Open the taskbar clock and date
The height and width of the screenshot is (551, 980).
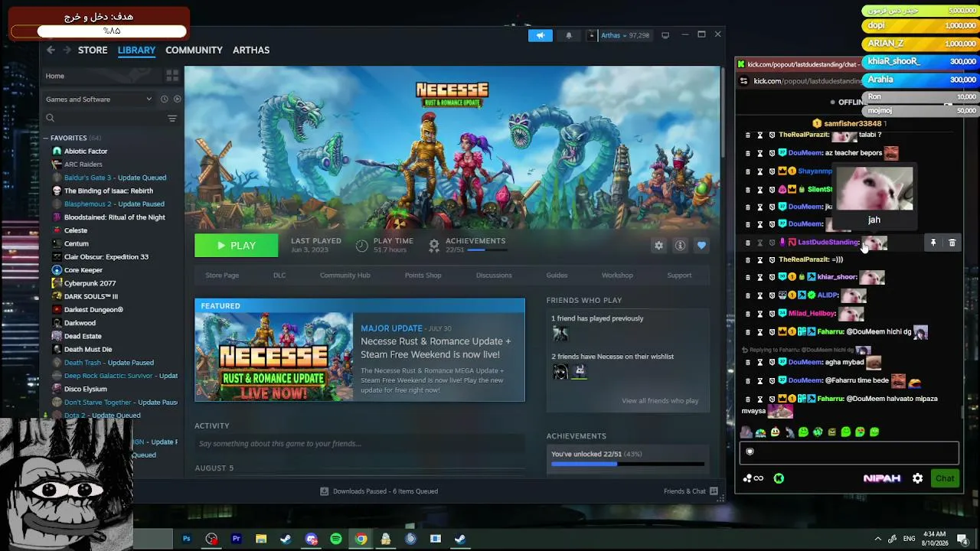point(935,539)
